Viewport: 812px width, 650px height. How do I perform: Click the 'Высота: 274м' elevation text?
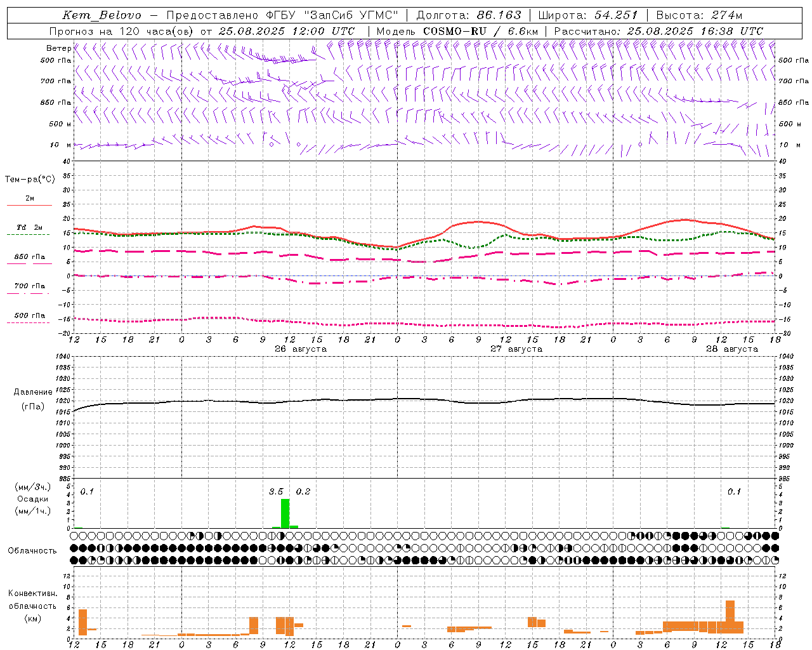[699, 15]
